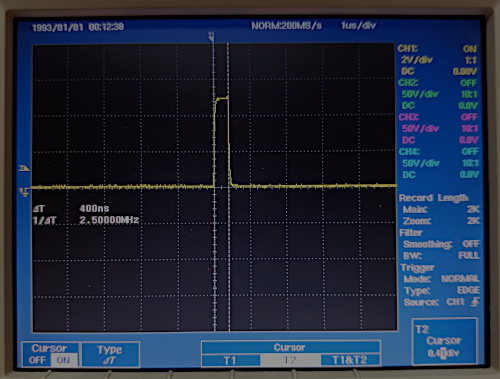This screenshot has height=379, width=500.
Task: Click the Zoom: 2K record length
Action: click(441, 221)
